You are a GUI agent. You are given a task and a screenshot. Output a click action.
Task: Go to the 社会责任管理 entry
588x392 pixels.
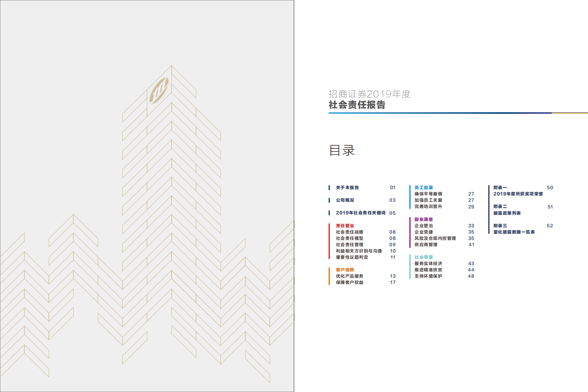[x=350, y=245]
